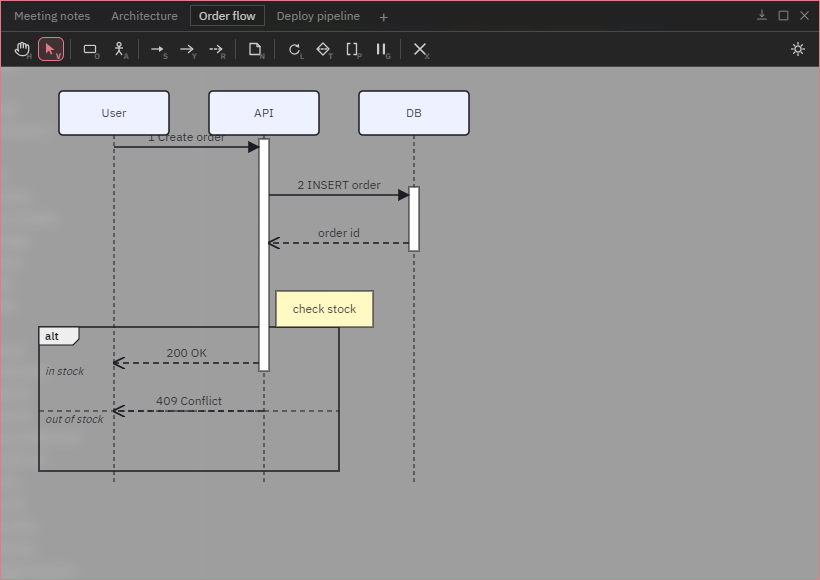This screenshot has height=580, width=820.
Task: Maximize the window
Action: [783, 15]
